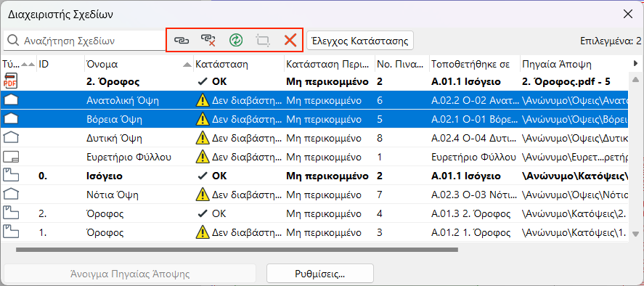Click the floor plan icon of Ισόγειο row
This screenshot has height=286, width=644.
pos(11,176)
